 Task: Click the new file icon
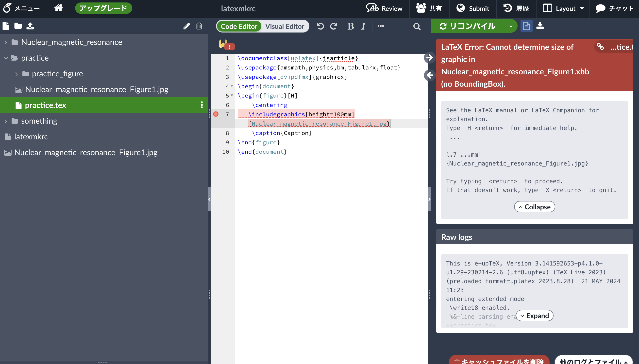coord(6,26)
